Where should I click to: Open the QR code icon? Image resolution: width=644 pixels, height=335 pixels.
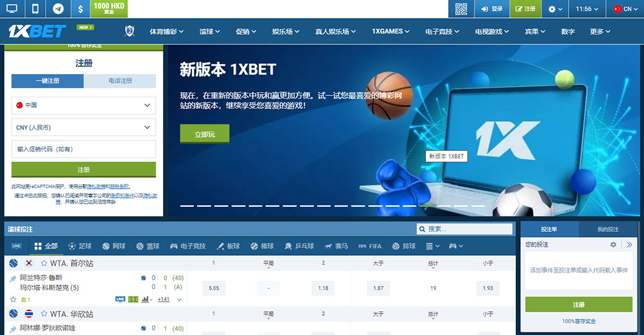461,8
